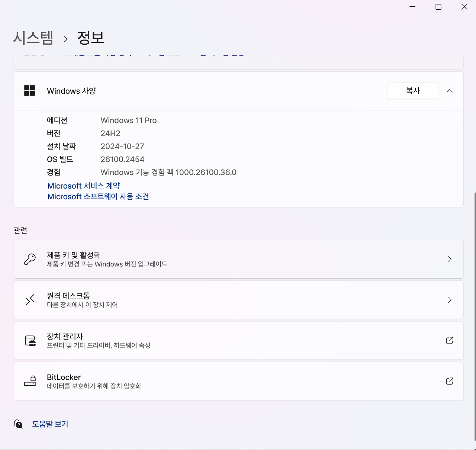Click the OS 빌드 label
This screenshot has width=476, height=450.
[x=60, y=159]
